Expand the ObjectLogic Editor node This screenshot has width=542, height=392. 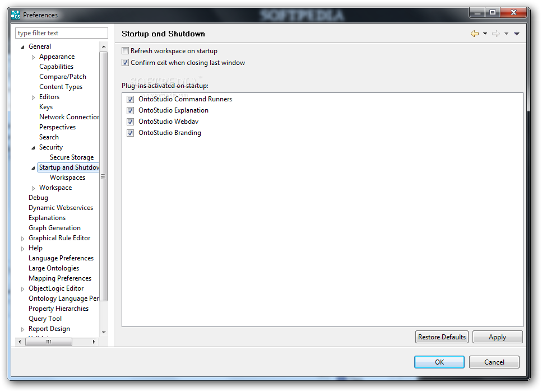coord(22,289)
